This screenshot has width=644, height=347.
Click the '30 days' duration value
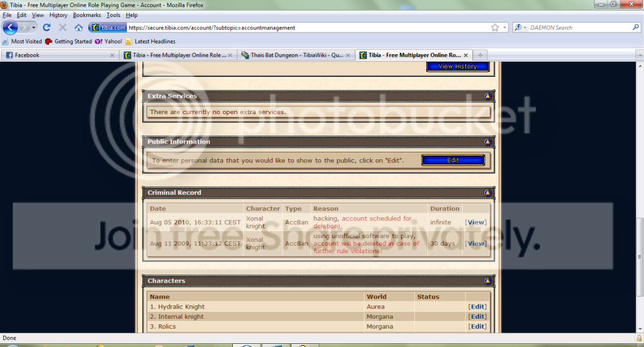[443, 244]
